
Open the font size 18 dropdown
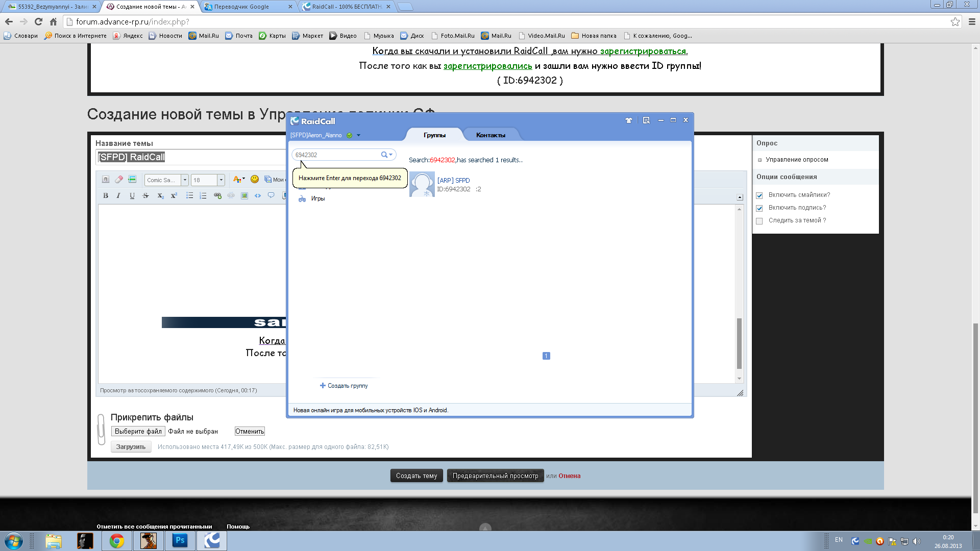221,180
